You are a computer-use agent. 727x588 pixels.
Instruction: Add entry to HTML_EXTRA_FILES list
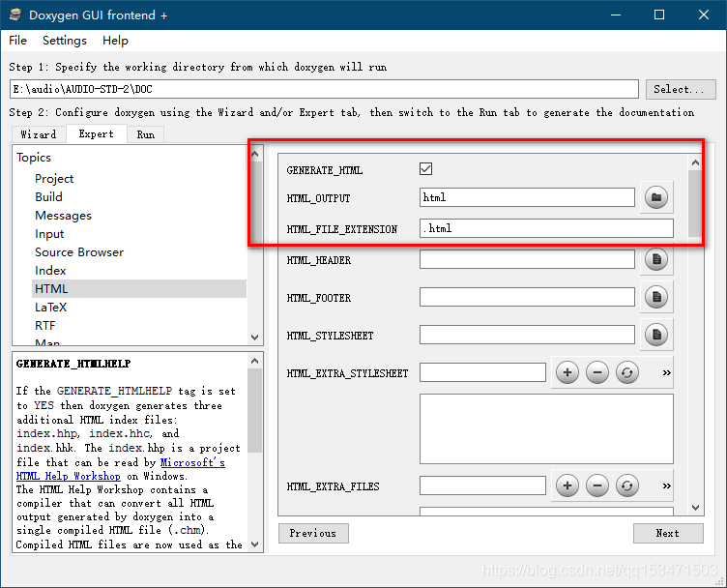pos(567,485)
